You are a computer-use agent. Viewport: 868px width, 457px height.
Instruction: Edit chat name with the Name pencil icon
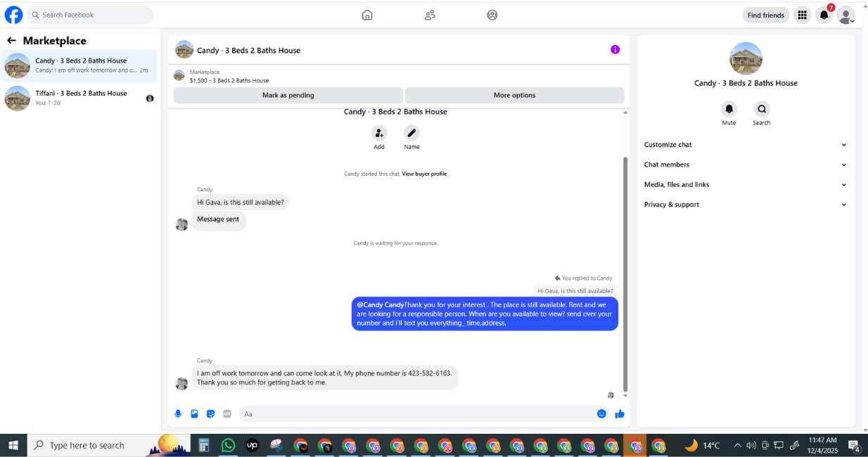411,133
